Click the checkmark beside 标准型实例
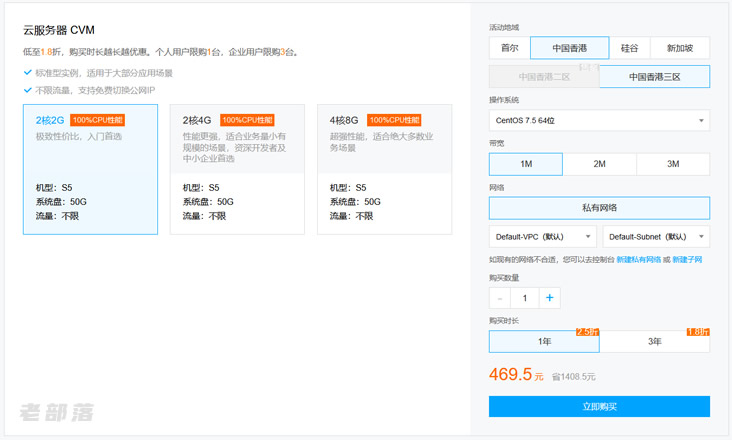Screen dimensions: 732x440 point(28,73)
